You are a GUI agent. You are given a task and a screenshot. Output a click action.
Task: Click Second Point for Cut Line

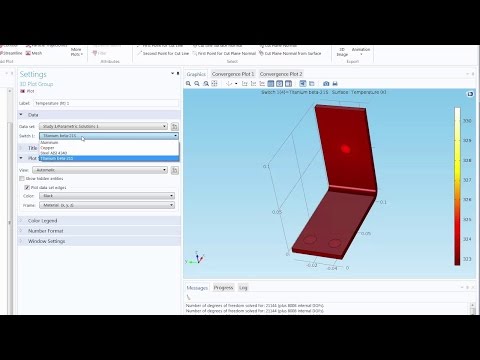[x=163, y=53]
